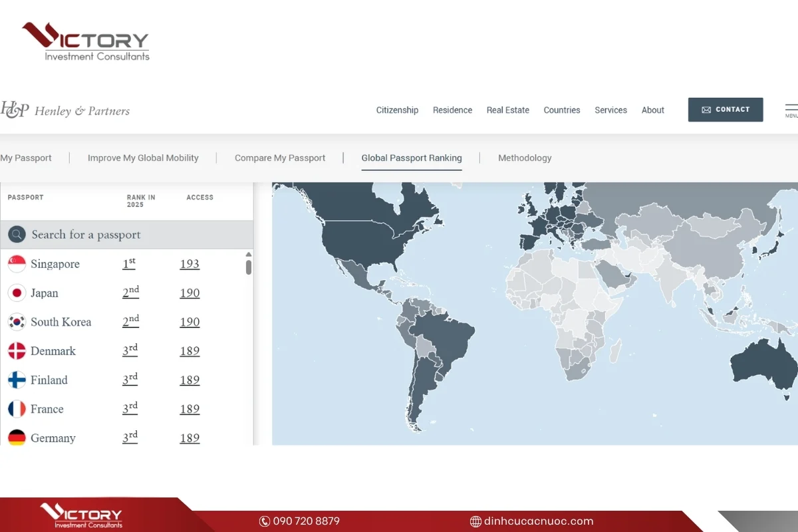
Task: Click the passport list scrollbar thumb
Action: pyautogui.click(x=249, y=267)
